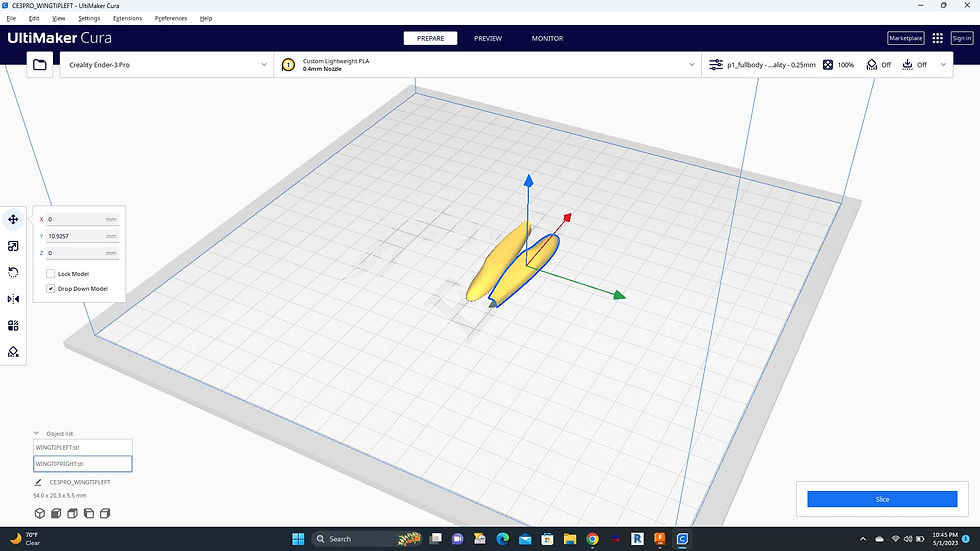Uncheck the Drop Down Model checkbox
Viewport: 980px width, 551px height.
(x=51, y=289)
